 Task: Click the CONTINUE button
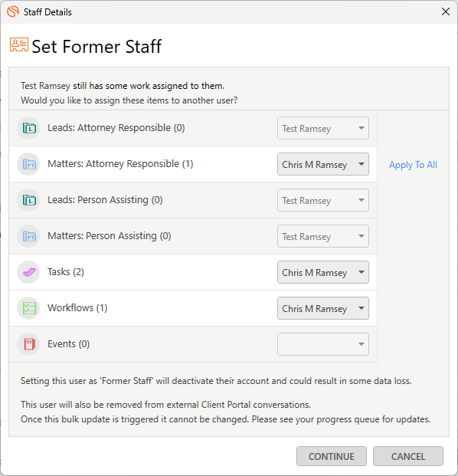pos(332,456)
